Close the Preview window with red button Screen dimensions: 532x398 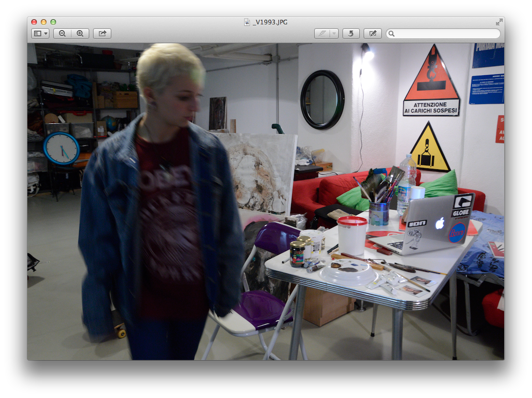pyautogui.click(x=34, y=22)
